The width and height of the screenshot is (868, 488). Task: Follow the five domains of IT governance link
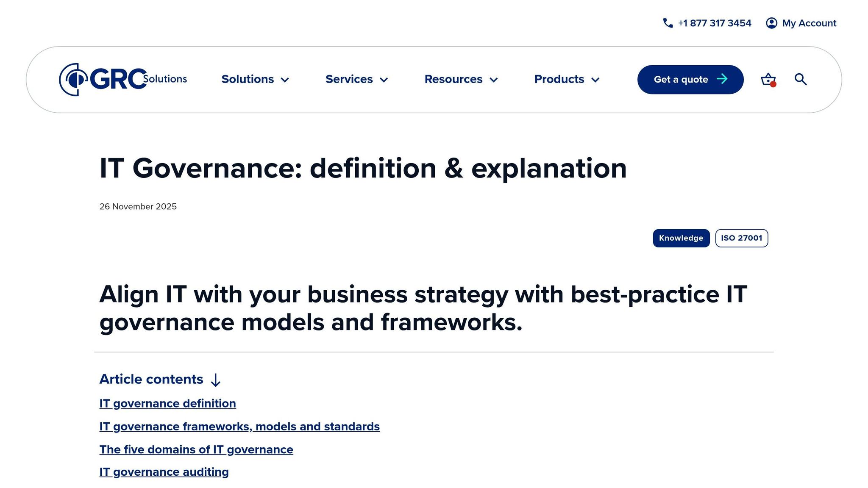[196, 449]
